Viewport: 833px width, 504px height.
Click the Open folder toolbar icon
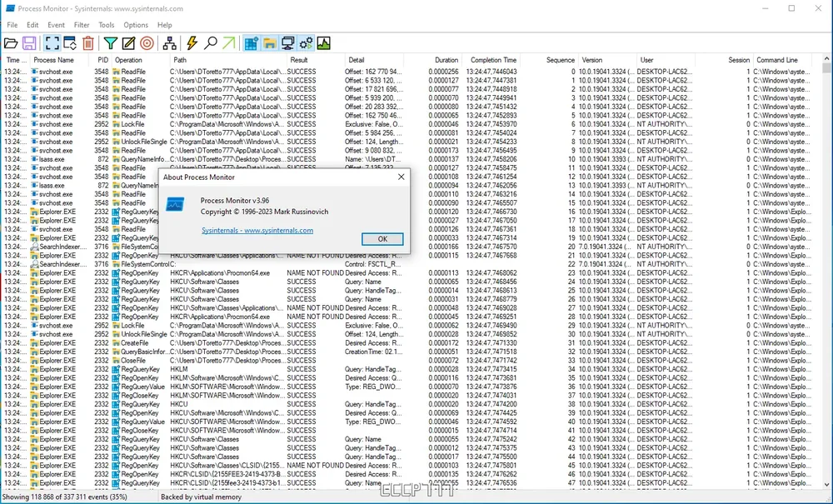point(12,43)
